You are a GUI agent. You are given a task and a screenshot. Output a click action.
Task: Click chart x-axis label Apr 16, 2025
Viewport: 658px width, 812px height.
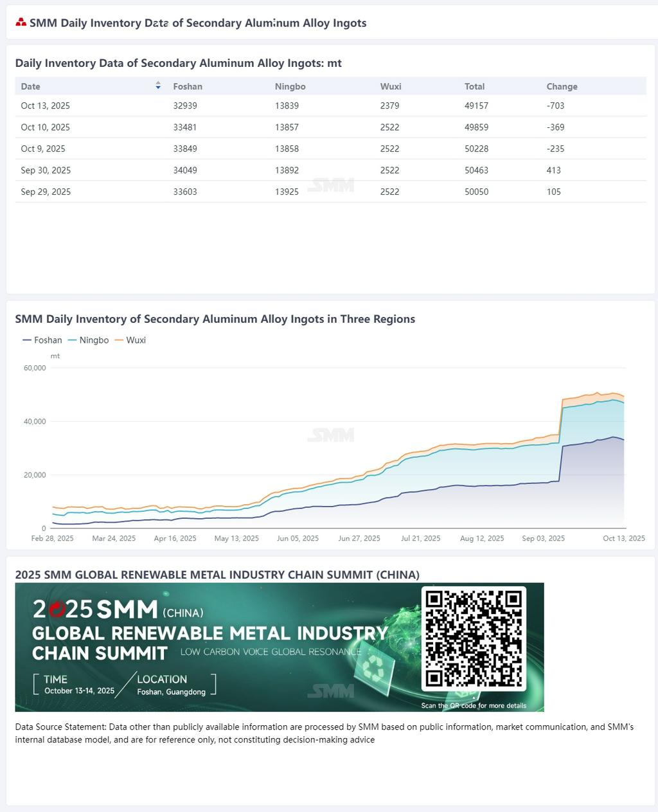coord(175,538)
